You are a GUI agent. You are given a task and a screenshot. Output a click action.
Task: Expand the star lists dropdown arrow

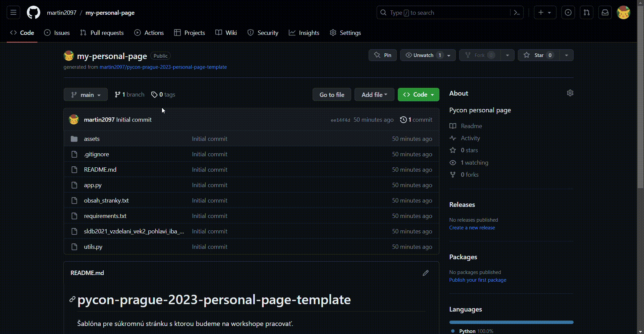click(567, 55)
